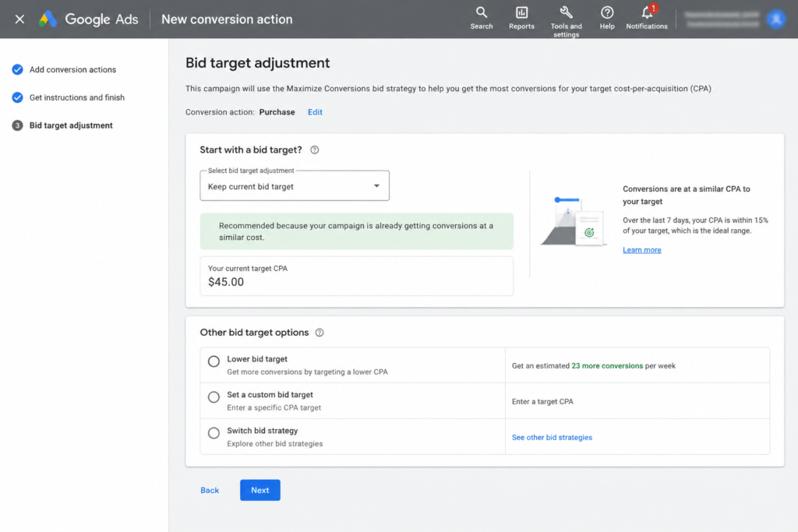Screen dimensions: 798x532
Task: Open See other bid strategies link
Action: [552, 438]
